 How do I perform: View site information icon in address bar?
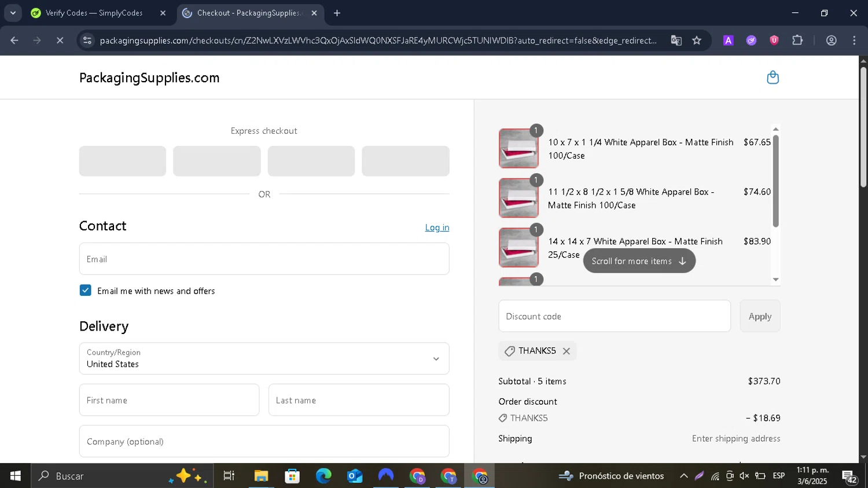click(87, 41)
